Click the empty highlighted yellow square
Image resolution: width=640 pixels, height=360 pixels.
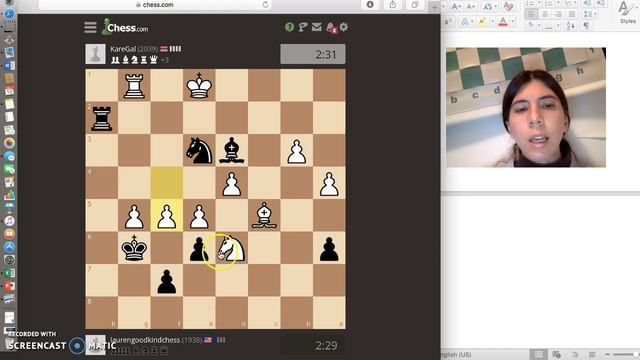[167, 183]
